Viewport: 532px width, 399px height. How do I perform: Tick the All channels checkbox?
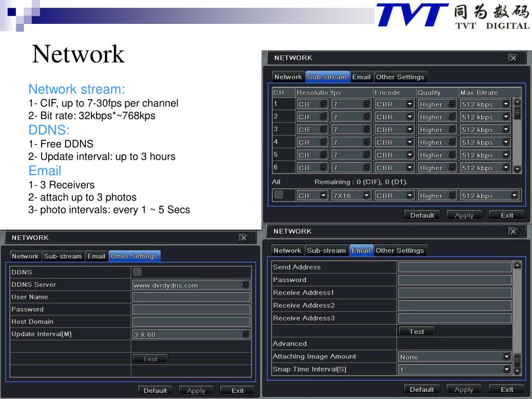point(278,195)
